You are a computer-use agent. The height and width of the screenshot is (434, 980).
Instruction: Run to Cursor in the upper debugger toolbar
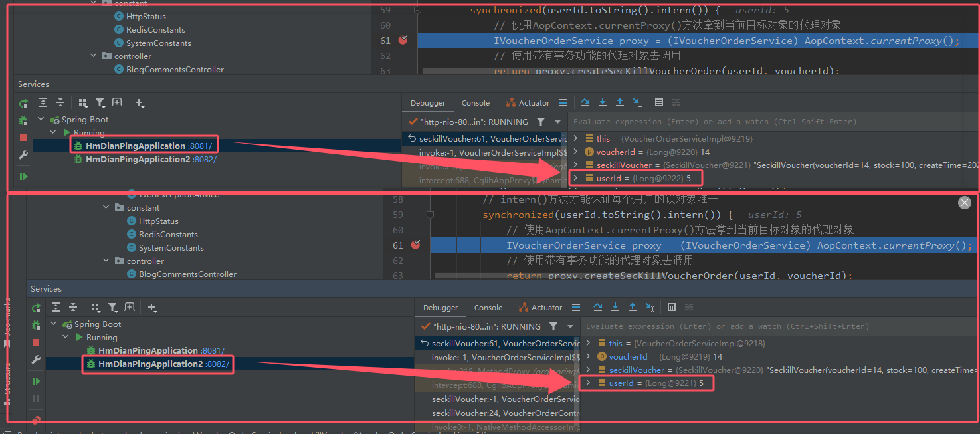pyautogui.click(x=637, y=102)
